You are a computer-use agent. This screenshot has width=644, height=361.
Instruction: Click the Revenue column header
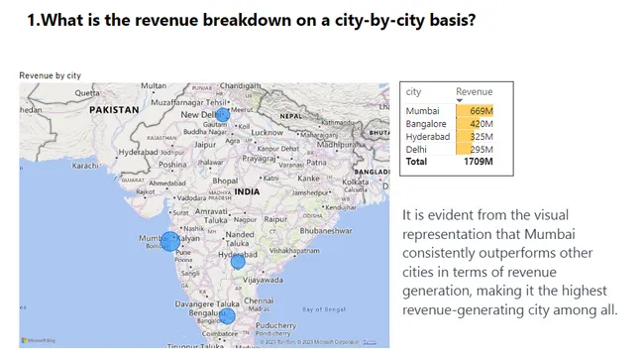(x=474, y=91)
